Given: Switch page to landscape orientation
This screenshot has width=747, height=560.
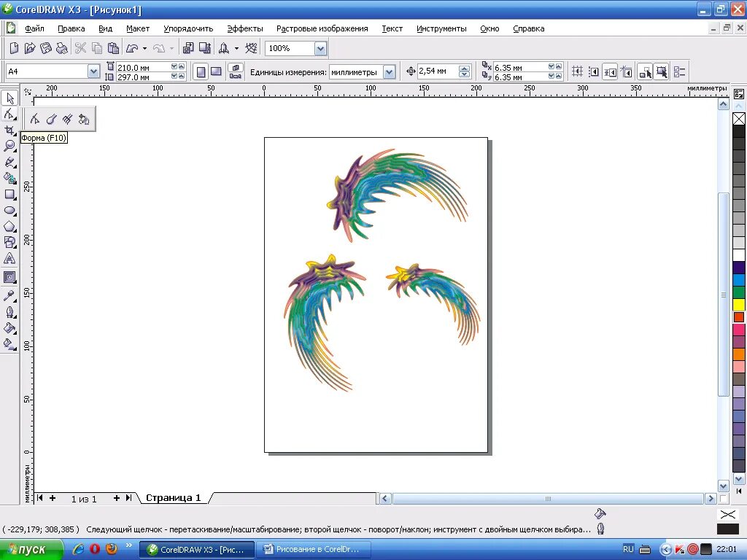Looking at the screenshot, I should click(216, 72).
